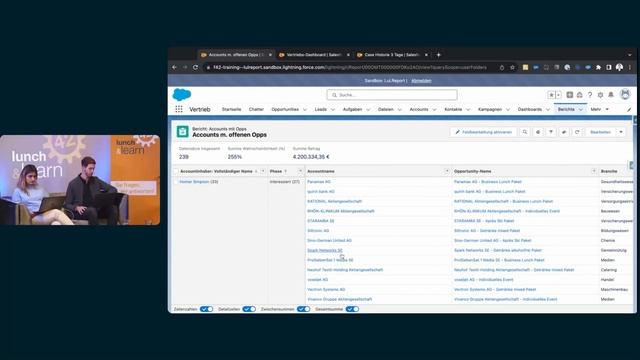Click the lunch & learn video thumbnail

coord(80,180)
